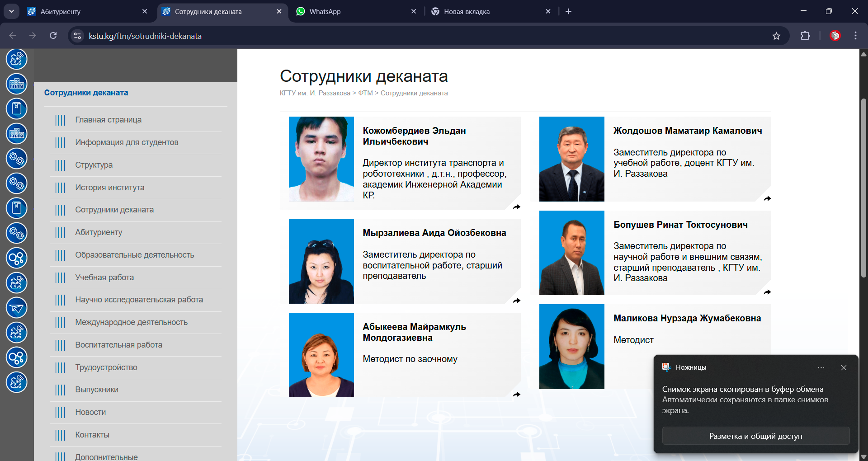Click inside the browser address bar
Image resolution: width=868 pixels, height=461 pixels.
coord(226,36)
